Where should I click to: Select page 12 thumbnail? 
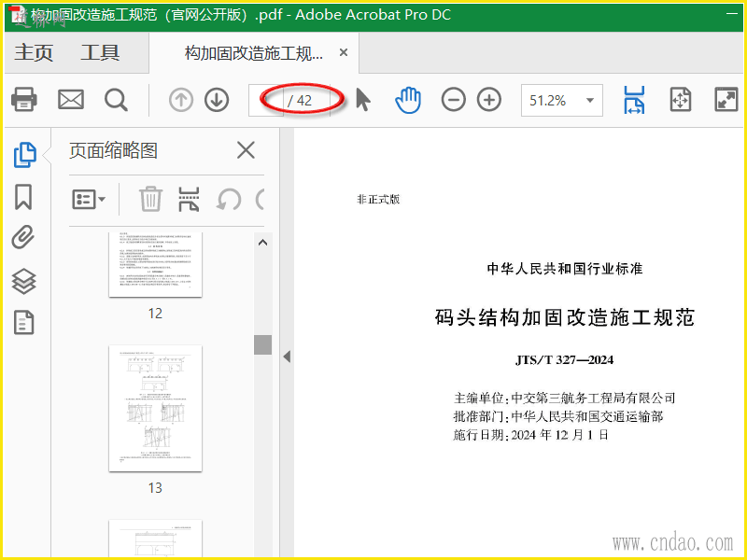(x=155, y=264)
